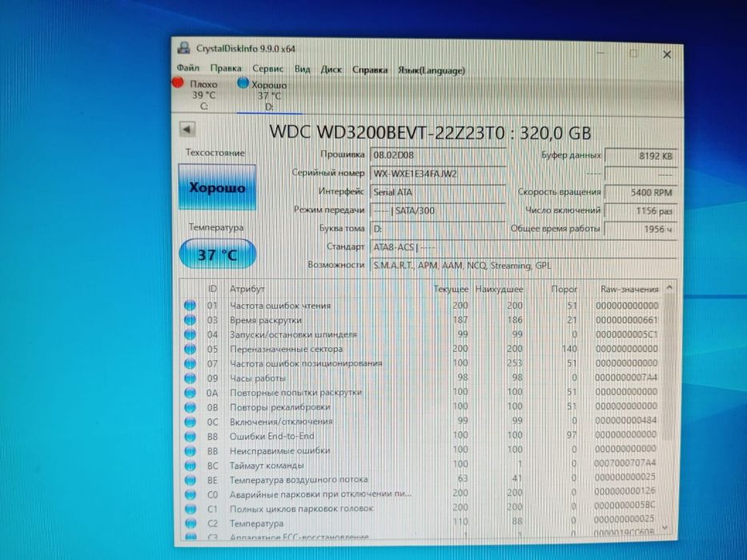Click status orb for attribute C0 row
Viewport: 747px width, 560px height.
tap(190, 494)
